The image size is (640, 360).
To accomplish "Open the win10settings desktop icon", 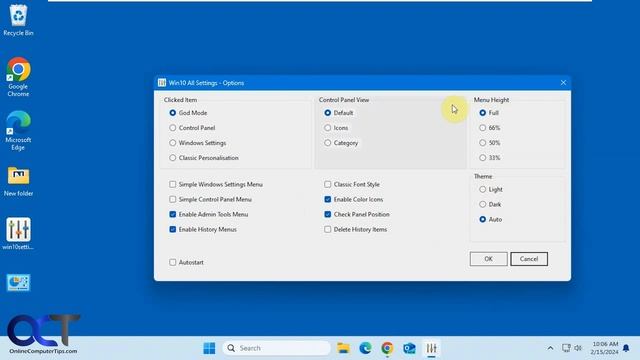I will point(18,233).
